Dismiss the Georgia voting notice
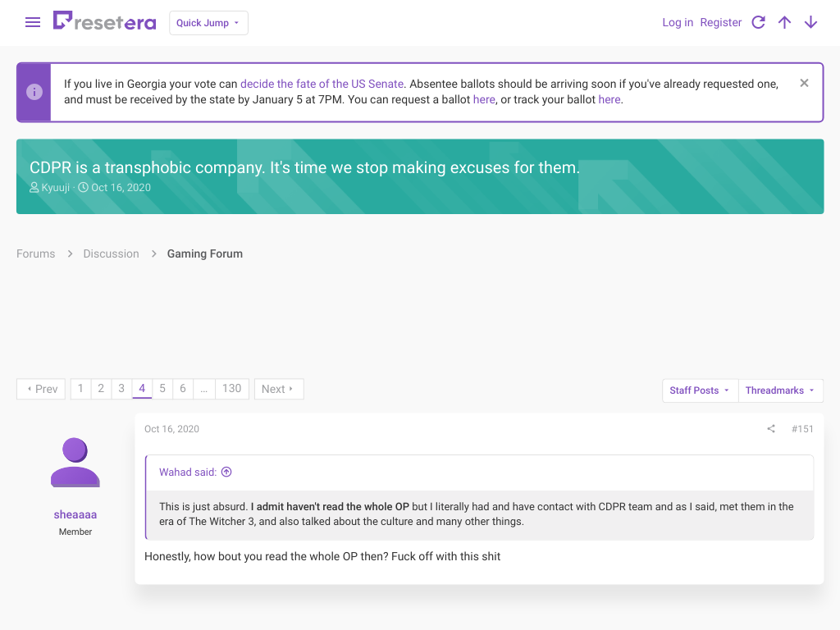 tap(804, 83)
